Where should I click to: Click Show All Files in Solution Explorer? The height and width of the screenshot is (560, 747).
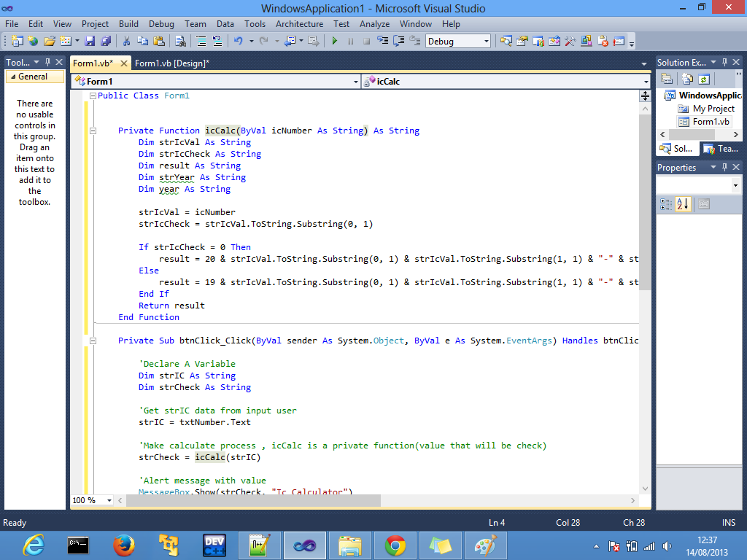pyautogui.click(x=686, y=79)
